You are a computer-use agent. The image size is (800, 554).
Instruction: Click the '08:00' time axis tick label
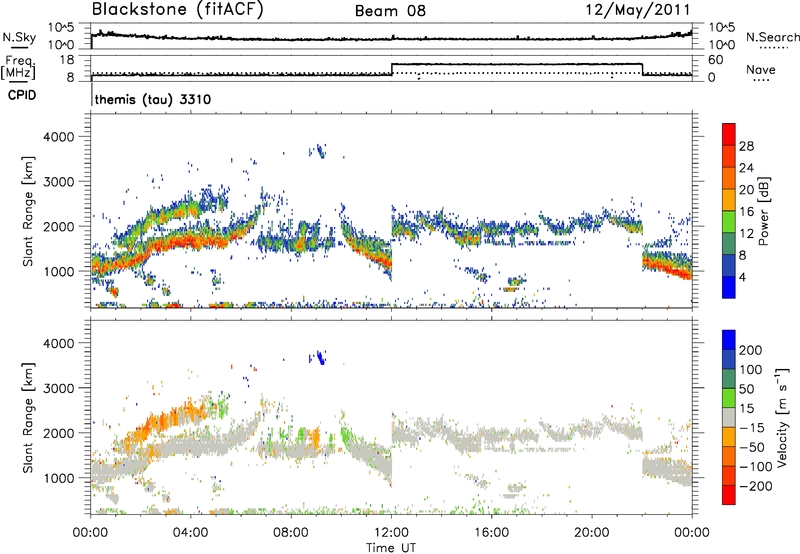pyautogui.click(x=291, y=533)
